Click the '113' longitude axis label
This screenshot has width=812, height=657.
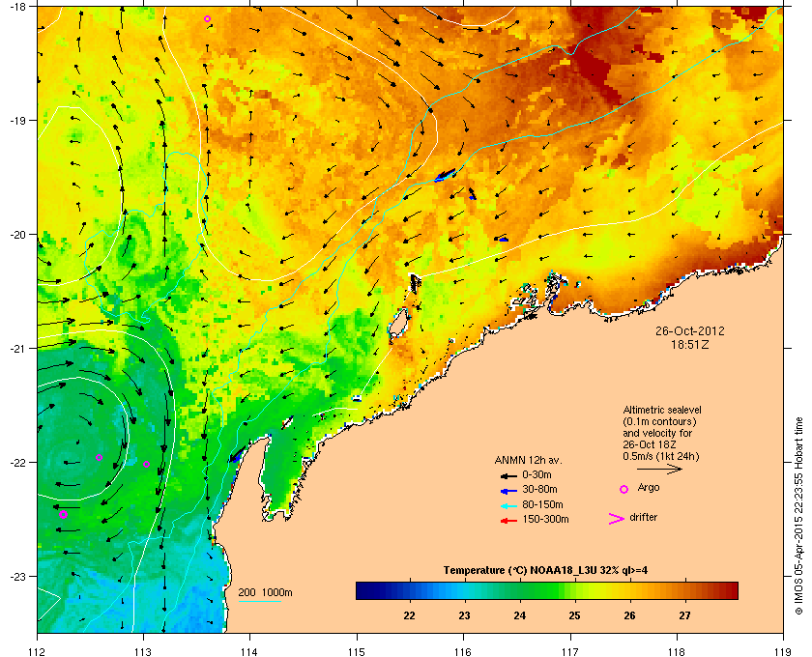[143, 651]
